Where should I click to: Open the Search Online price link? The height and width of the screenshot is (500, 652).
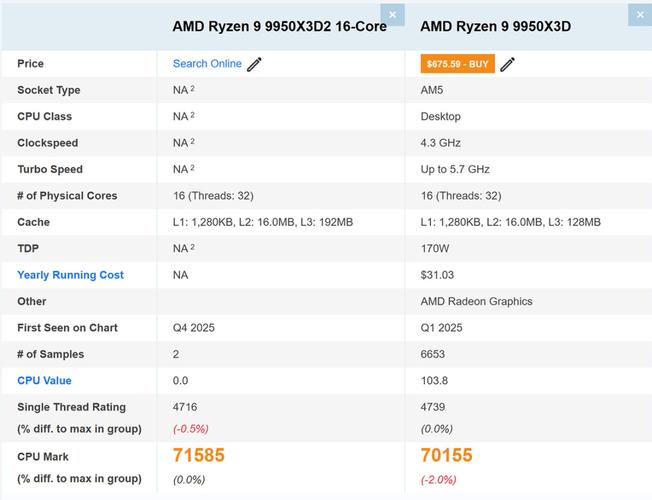pyautogui.click(x=207, y=64)
